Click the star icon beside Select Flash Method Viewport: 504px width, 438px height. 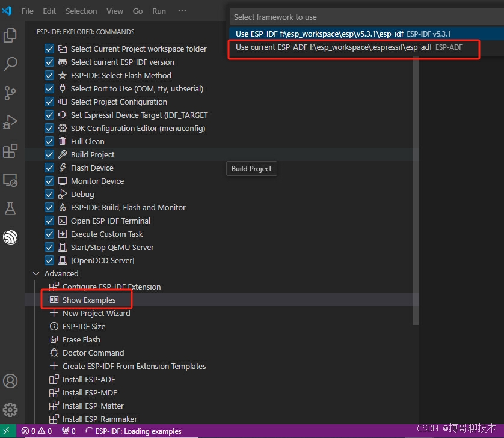click(63, 75)
